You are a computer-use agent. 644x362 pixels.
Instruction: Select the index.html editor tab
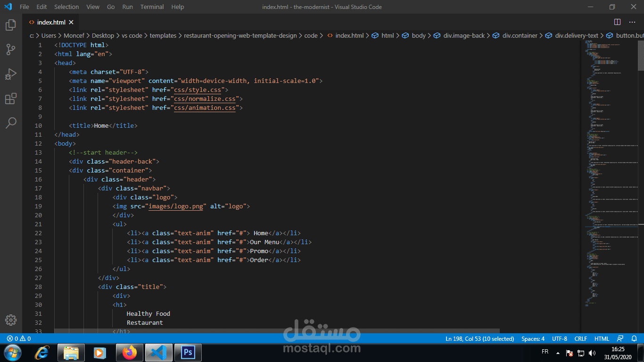51,22
